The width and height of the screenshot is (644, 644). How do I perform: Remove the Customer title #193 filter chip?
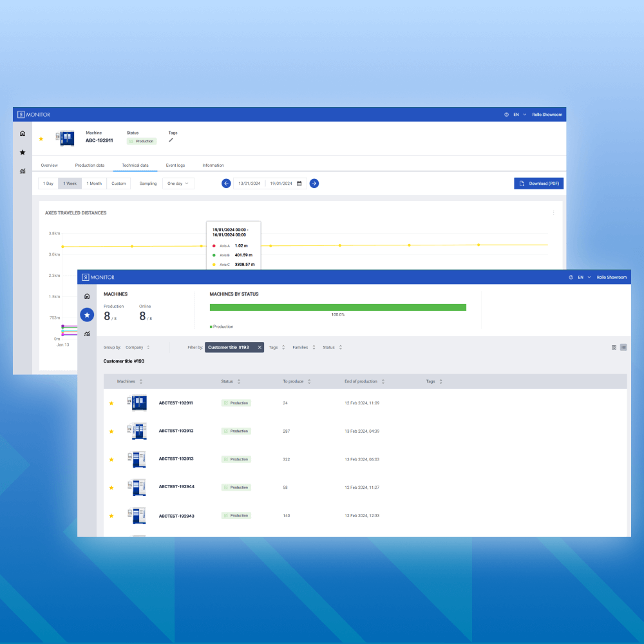260,347
